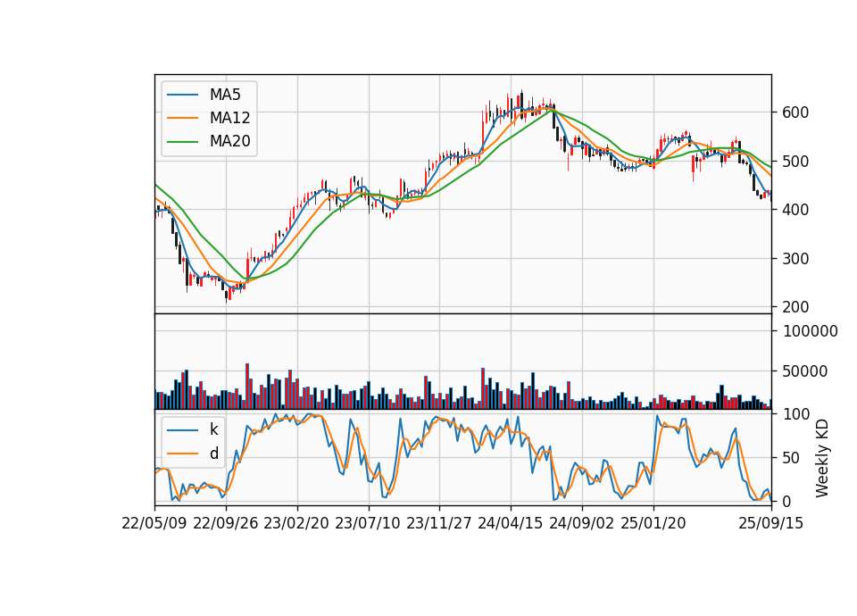857x616 pixels.
Task: Click the 50 tick on KD axis
Action: click(791, 458)
